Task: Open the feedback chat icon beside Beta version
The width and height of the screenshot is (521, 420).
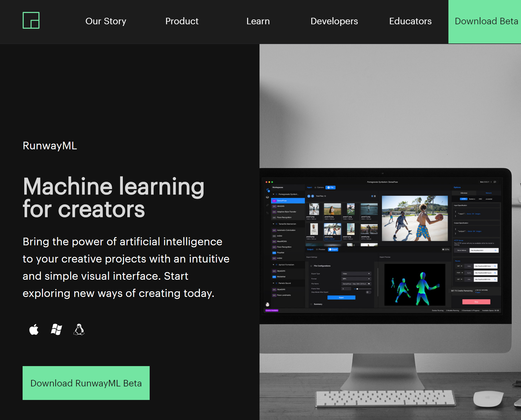Action: tap(495, 182)
